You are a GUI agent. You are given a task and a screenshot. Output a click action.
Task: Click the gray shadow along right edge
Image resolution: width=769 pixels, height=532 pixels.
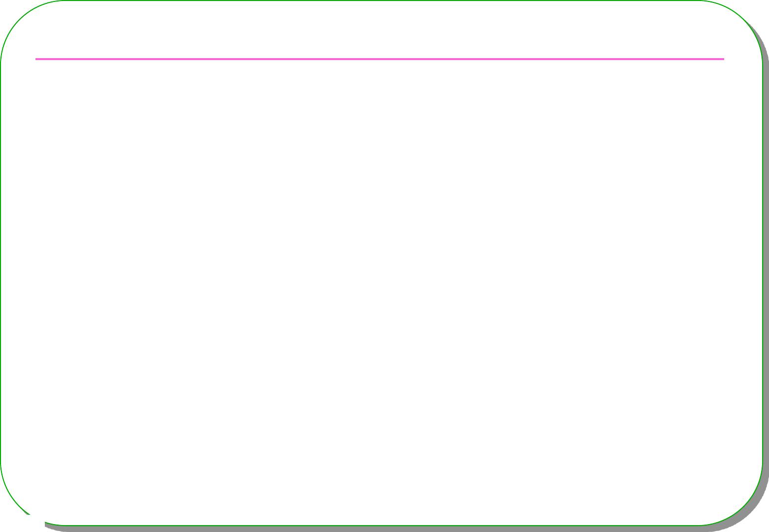(x=766, y=266)
